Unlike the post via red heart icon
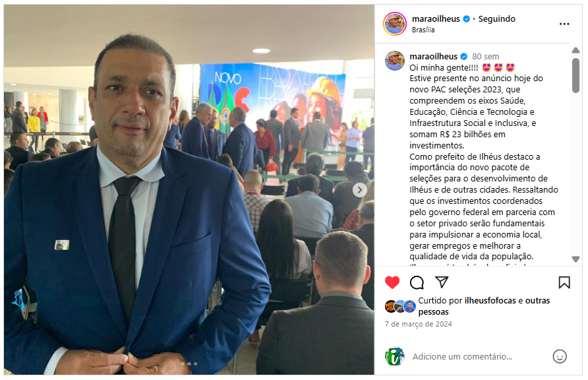 392,282
